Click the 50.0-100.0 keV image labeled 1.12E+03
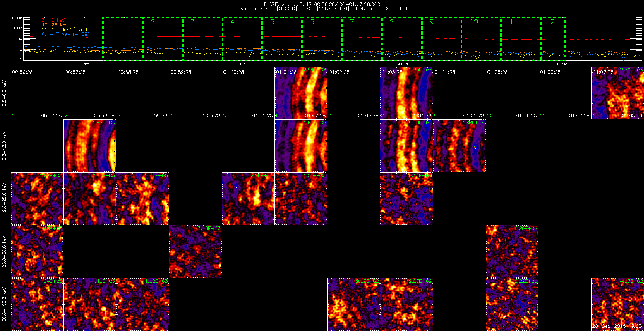This screenshot has height=331, width=644. click(x=90, y=304)
